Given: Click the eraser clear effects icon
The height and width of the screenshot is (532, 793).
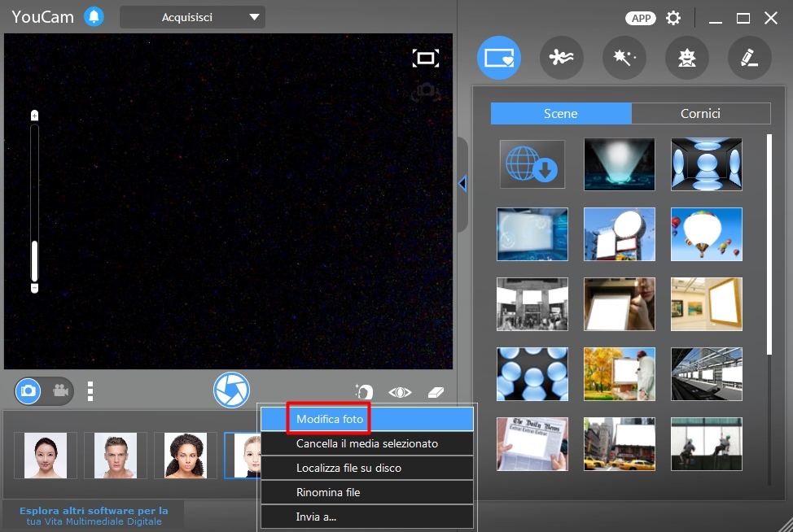Looking at the screenshot, I should [436, 392].
